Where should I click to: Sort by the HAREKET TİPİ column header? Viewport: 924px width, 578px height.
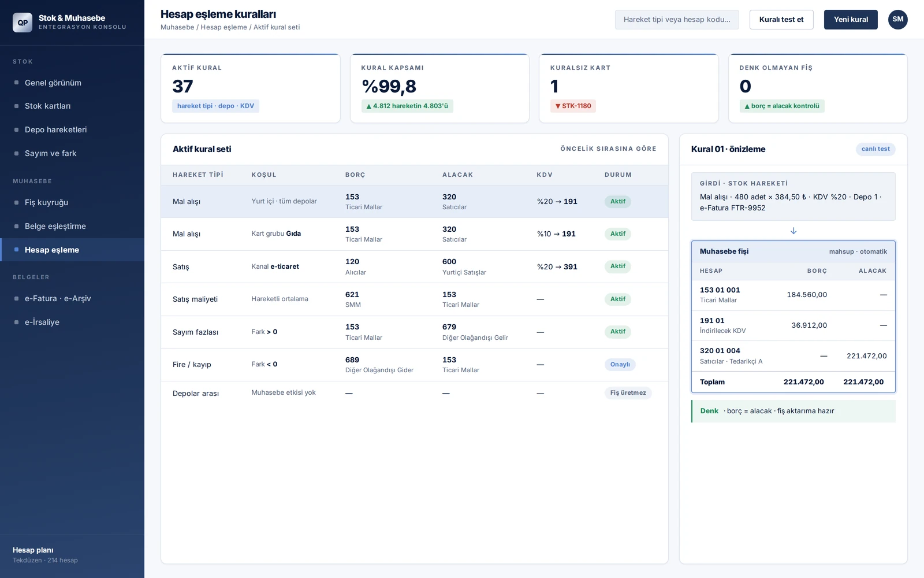coord(198,175)
